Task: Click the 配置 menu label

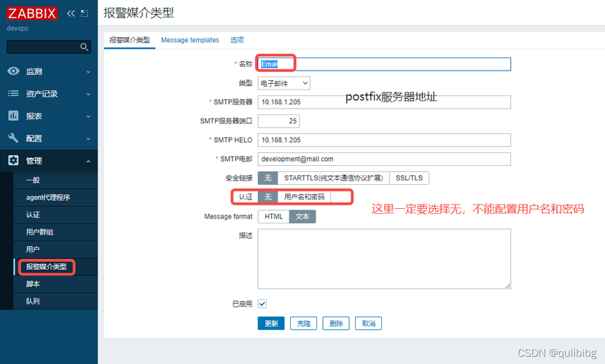Action: tap(34, 138)
